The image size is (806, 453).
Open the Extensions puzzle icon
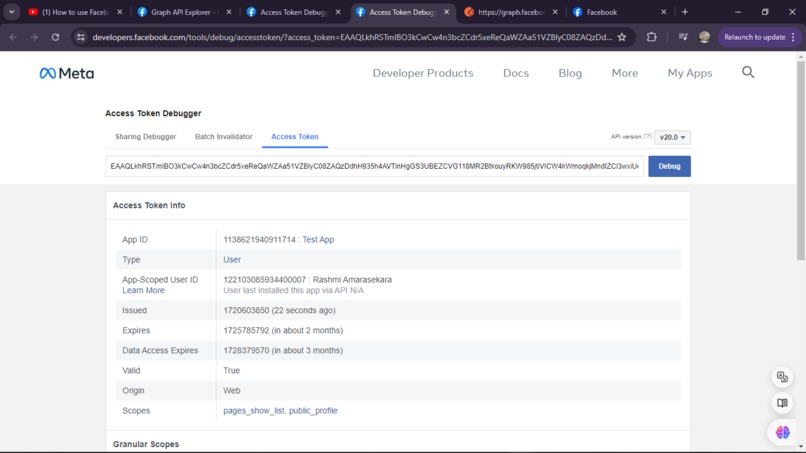tap(652, 37)
